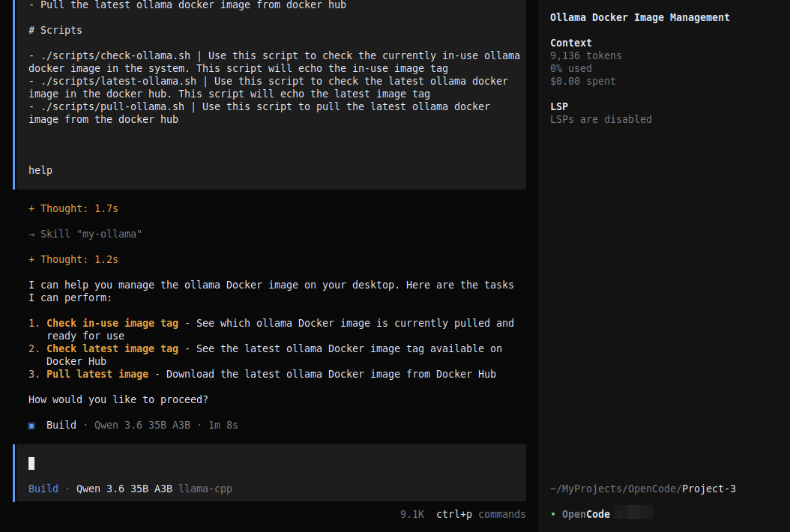Click the ~/MyProjects/OpenCode/Project-3 path

pyautogui.click(x=643, y=489)
